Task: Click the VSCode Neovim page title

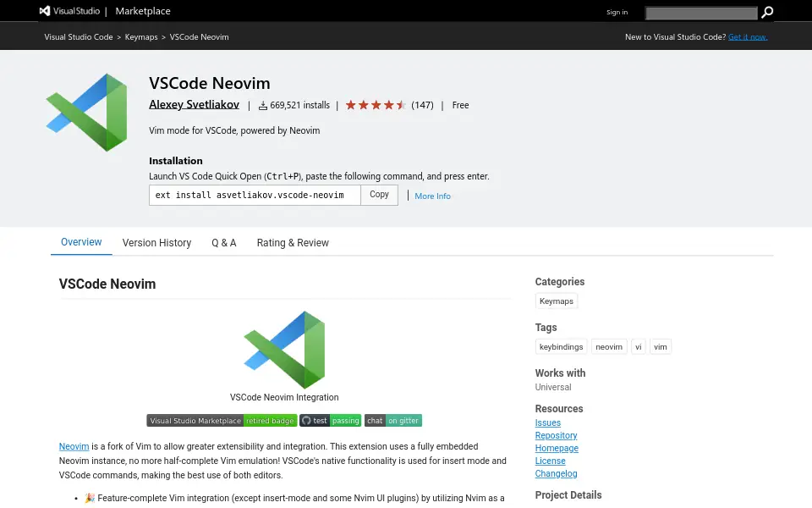Action: point(210,83)
